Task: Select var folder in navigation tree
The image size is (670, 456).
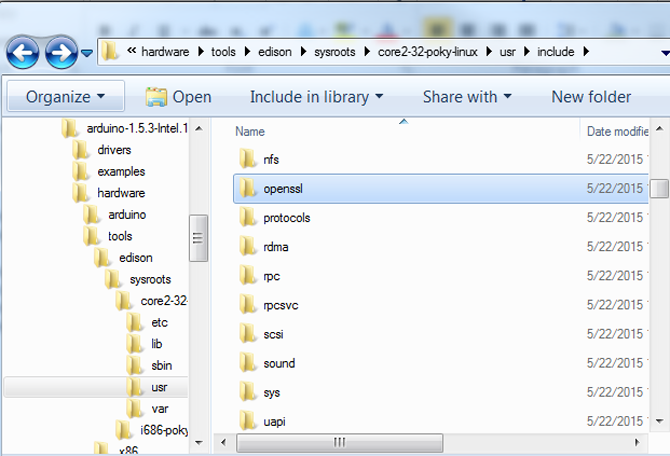Action: point(160,409)
